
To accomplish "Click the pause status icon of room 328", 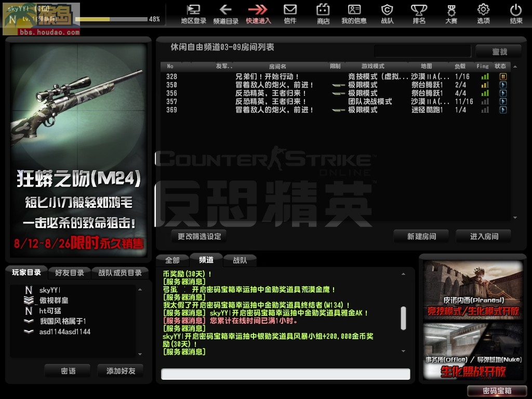I will click(x=503, y=77).
